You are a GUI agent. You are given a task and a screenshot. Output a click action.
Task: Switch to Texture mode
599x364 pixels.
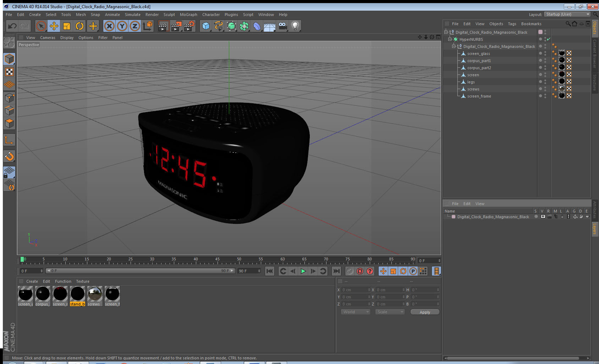[x=9, y=72]
